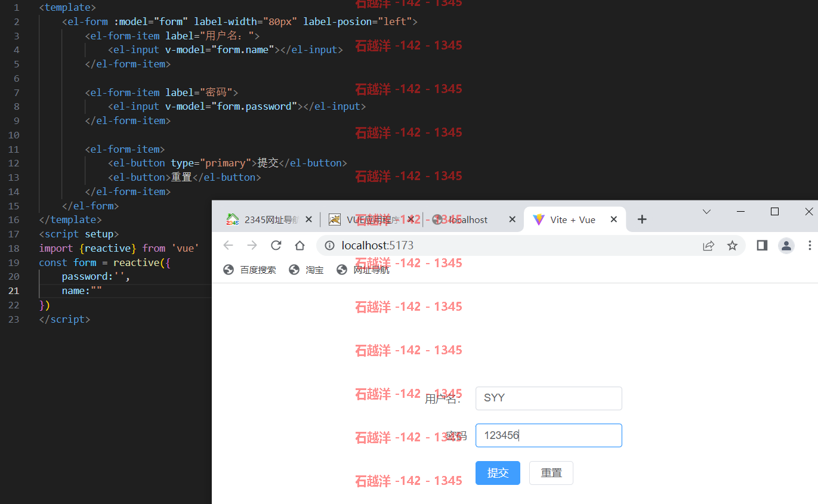The width and height of the screenshot is (818, 504).
Task: Minimize the browser window
Action: [741, 212]
